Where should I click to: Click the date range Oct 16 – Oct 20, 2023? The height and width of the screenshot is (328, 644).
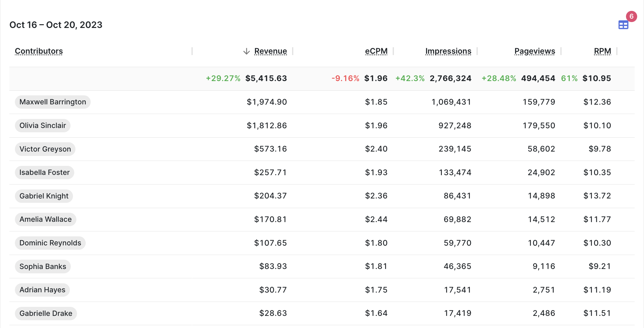56,25
